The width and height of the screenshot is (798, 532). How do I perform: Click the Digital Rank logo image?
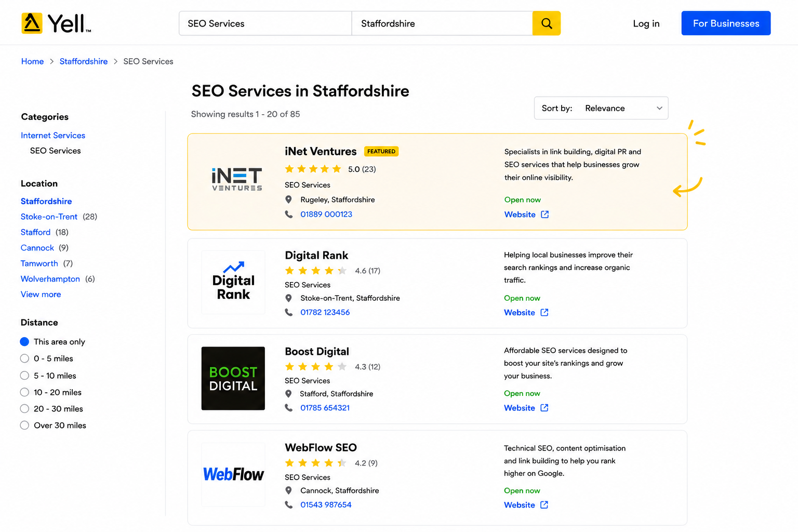[x=233, y=282]
